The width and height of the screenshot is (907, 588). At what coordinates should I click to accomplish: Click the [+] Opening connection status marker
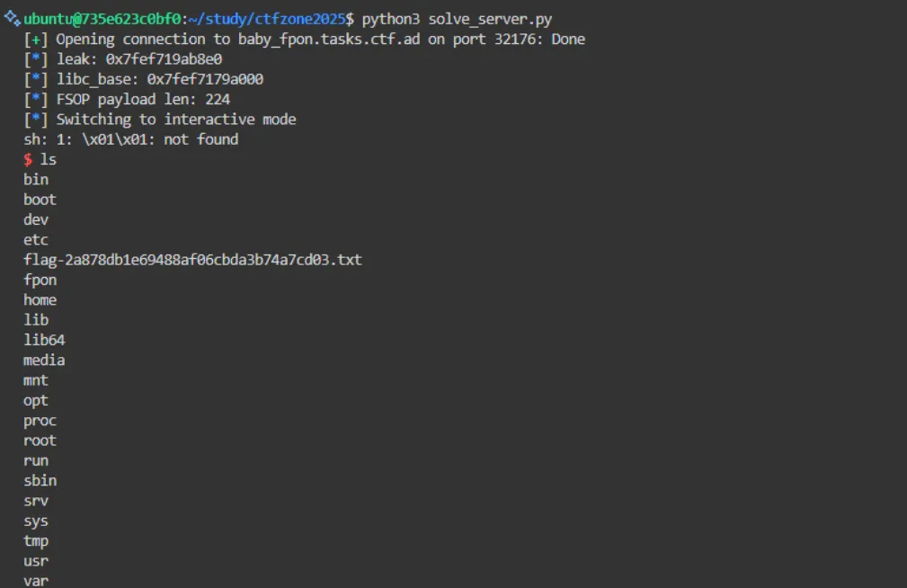[36, 40]
